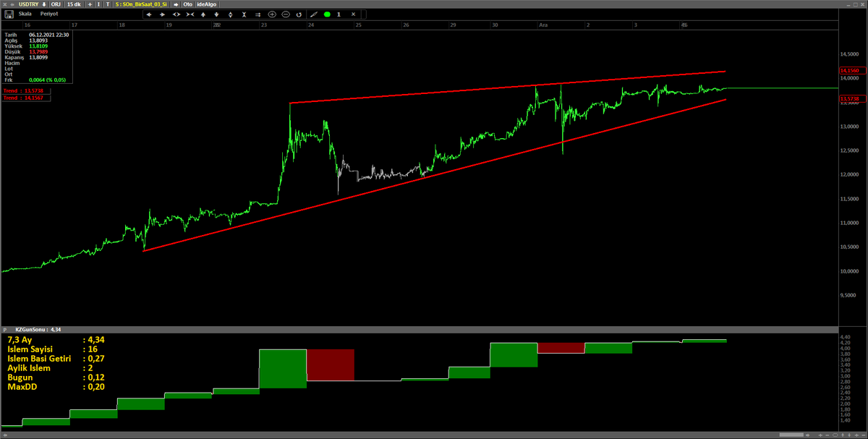Shift chart right with right arrow tool
This screenshot has height=439, width=868.
coord(163,14)
